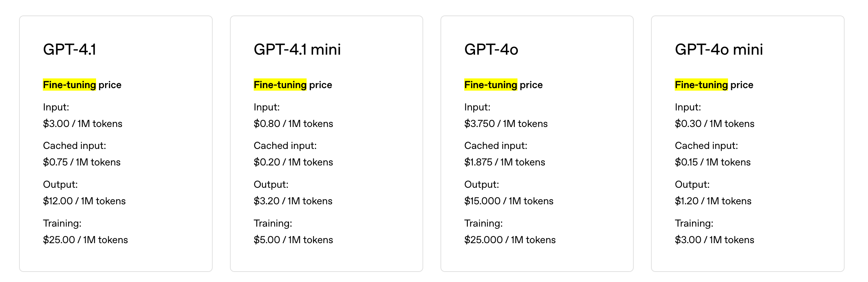Image resolution: width=868 pixels, height=282 pixels.
Task: Click highlighted Fine-tuning in GPT-4o card
Action: [491, 85]
